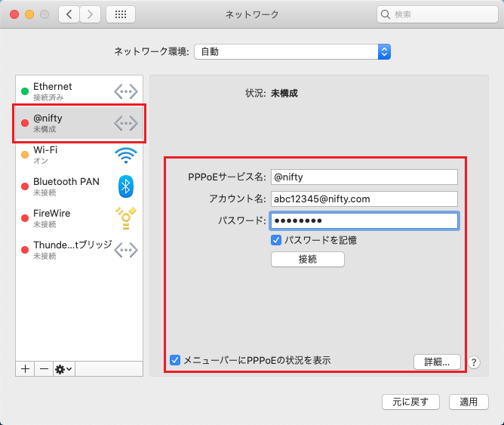The height and width of the screenshot is (425, 504).
Task: Select the @nifty service
Action: pyautogui.click(x=79, y=123)
